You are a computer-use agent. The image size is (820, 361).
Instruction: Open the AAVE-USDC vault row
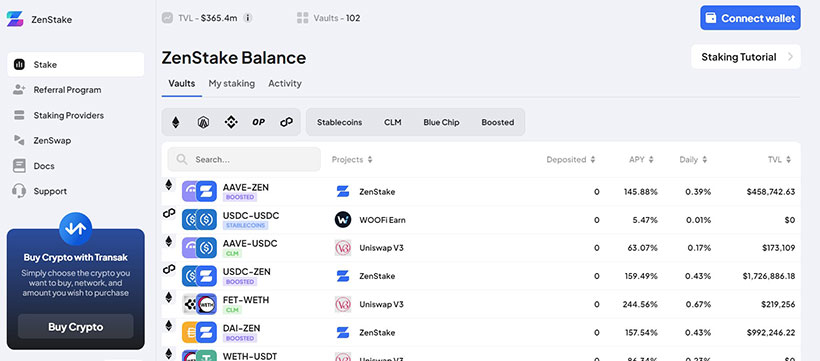pyautogui.click(x=481, y=248)
